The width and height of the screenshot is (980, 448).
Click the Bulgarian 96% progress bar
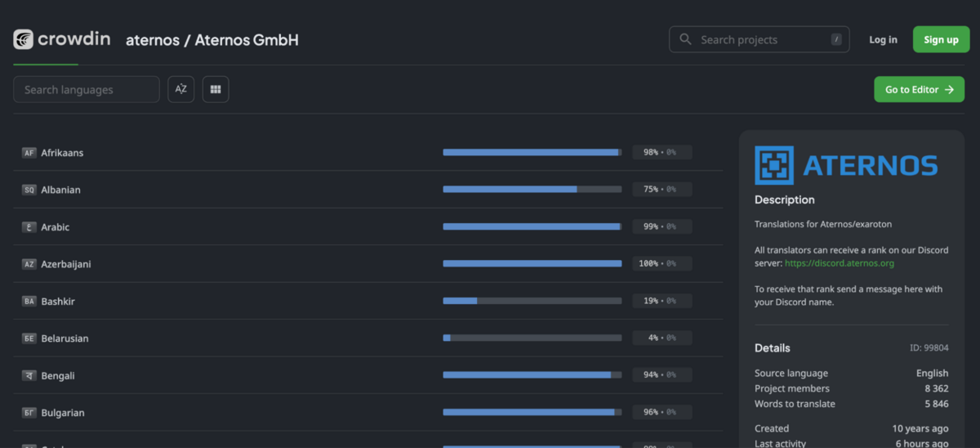point(532,413)
